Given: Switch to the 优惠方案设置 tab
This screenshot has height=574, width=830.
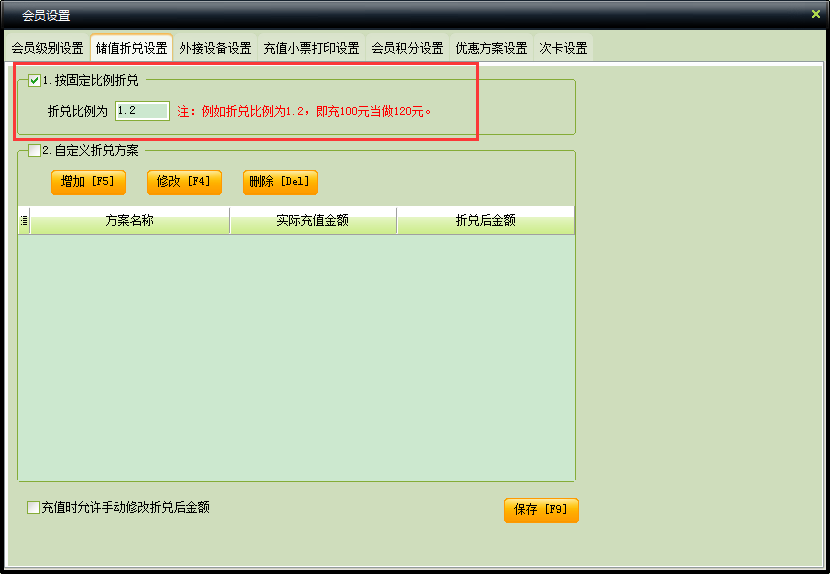Looking at the screenshot, I should point(491,48).
